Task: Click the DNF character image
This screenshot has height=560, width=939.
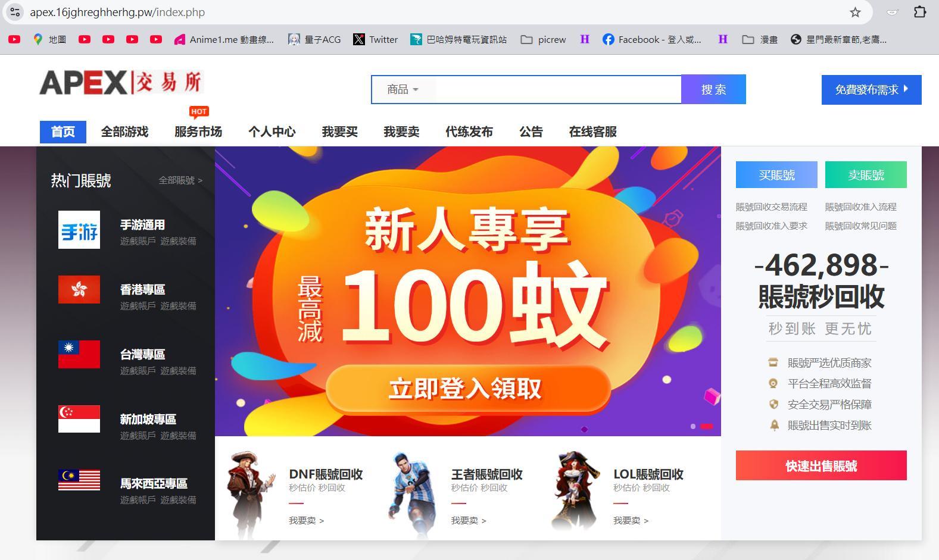Action: [x=251, y=494]
